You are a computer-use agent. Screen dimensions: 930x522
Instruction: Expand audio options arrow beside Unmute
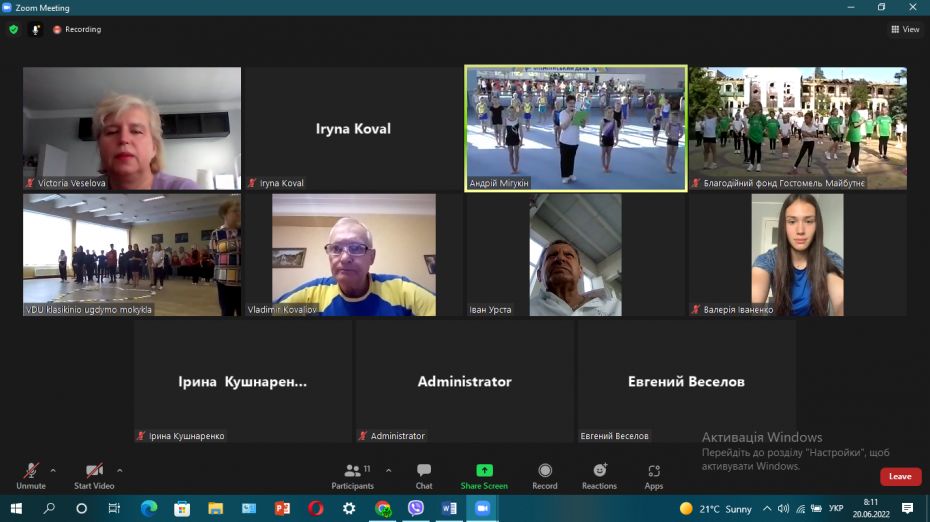pos(53,470)
